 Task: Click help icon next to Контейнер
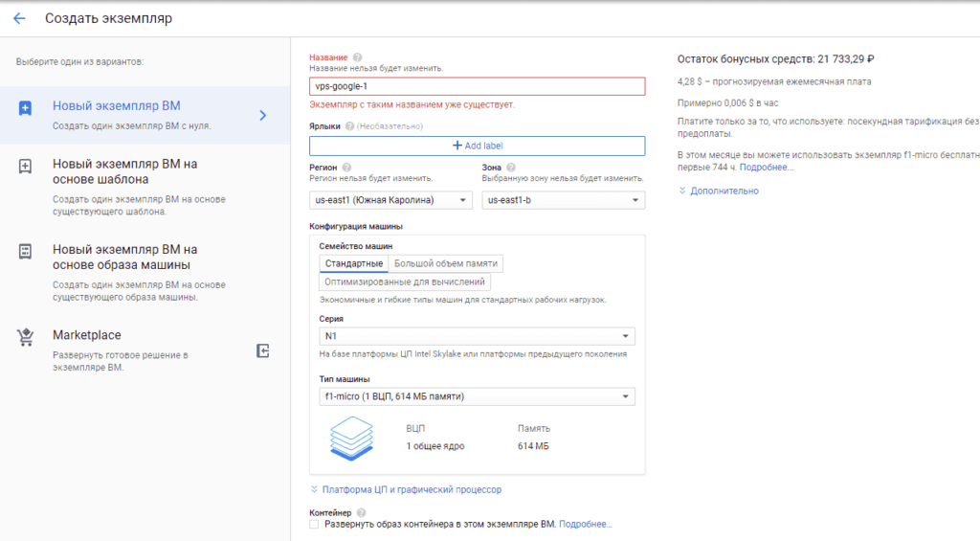tap(361, 512)
